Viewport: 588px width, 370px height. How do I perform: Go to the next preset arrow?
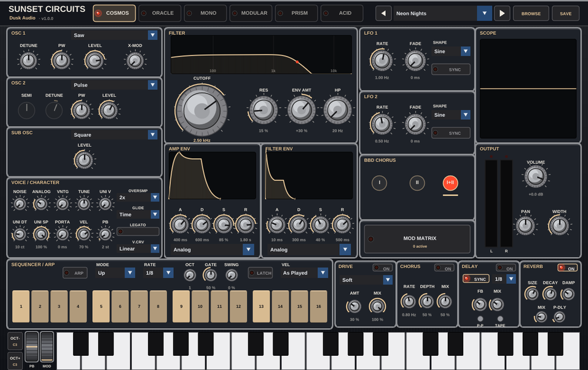click(502, 14)
